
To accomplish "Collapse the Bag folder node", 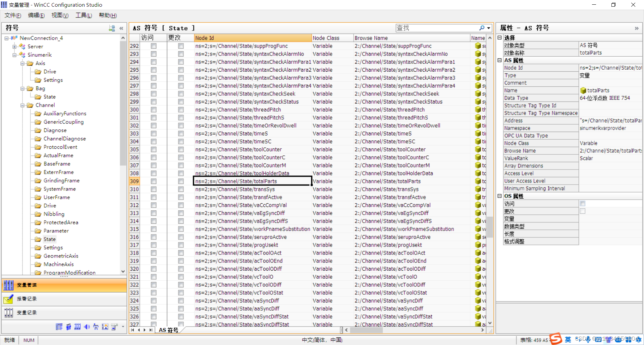I will click(22, 88).
